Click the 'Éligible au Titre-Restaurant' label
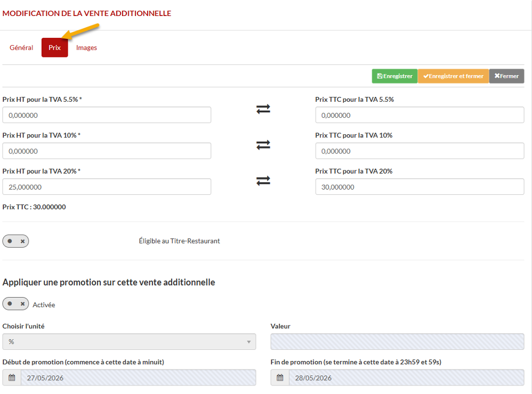The width and height of the screenshot is (532, 394). 180,241
